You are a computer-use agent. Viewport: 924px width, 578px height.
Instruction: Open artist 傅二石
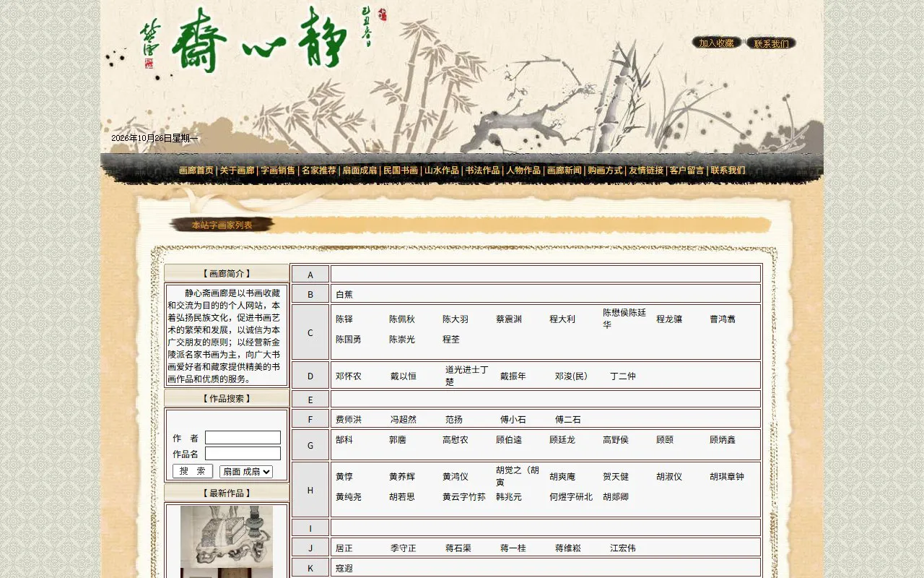(568, 420)
